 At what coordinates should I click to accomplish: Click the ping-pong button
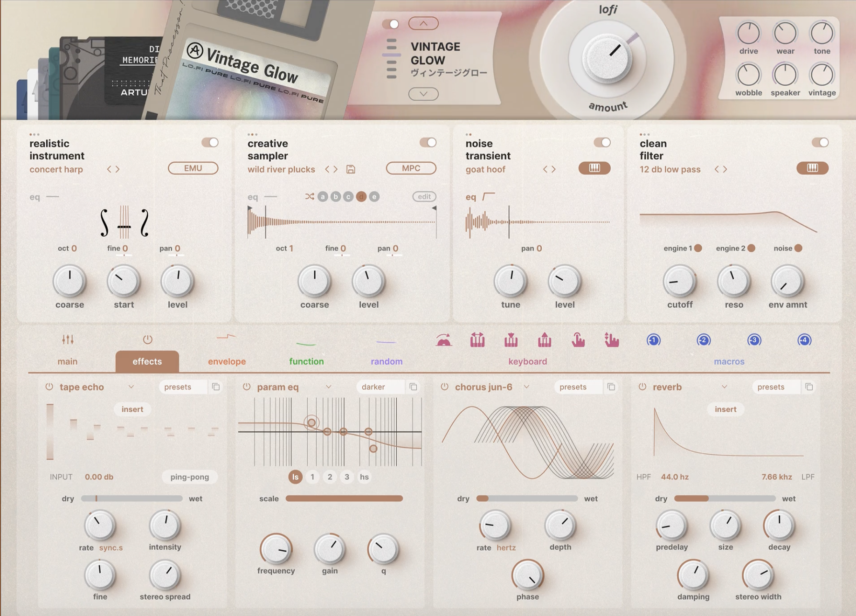pos(189,477)
